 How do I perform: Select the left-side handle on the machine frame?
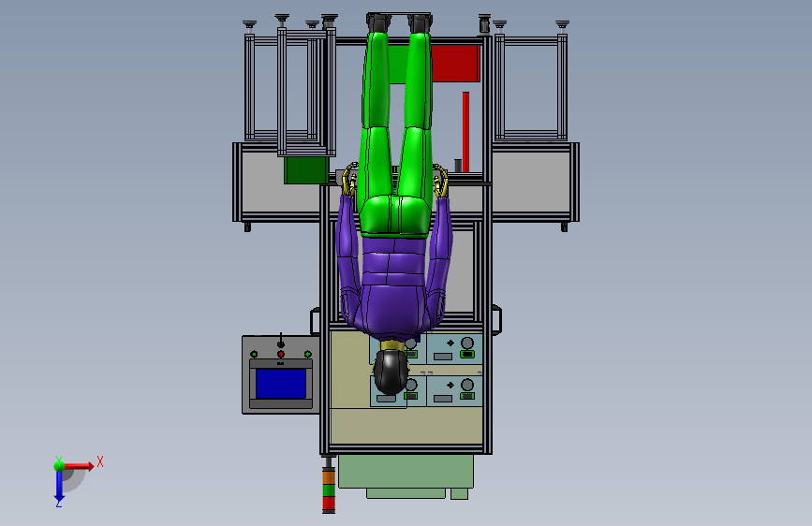315,322
